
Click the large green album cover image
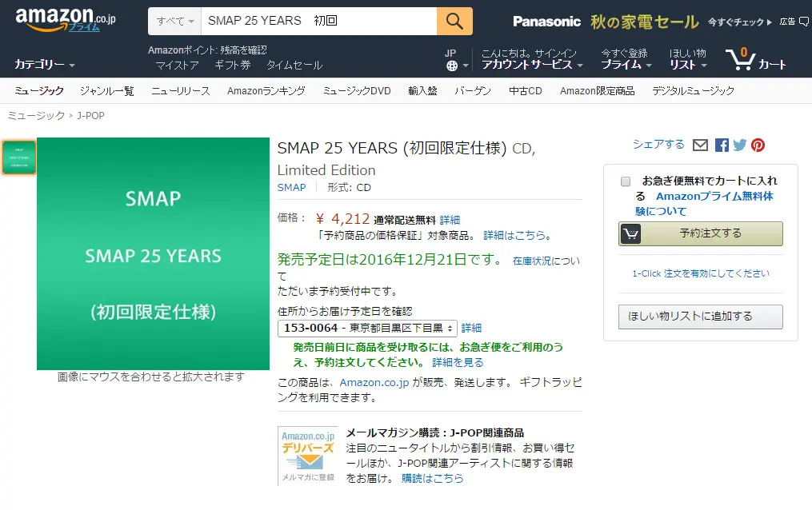click(154, 253)
